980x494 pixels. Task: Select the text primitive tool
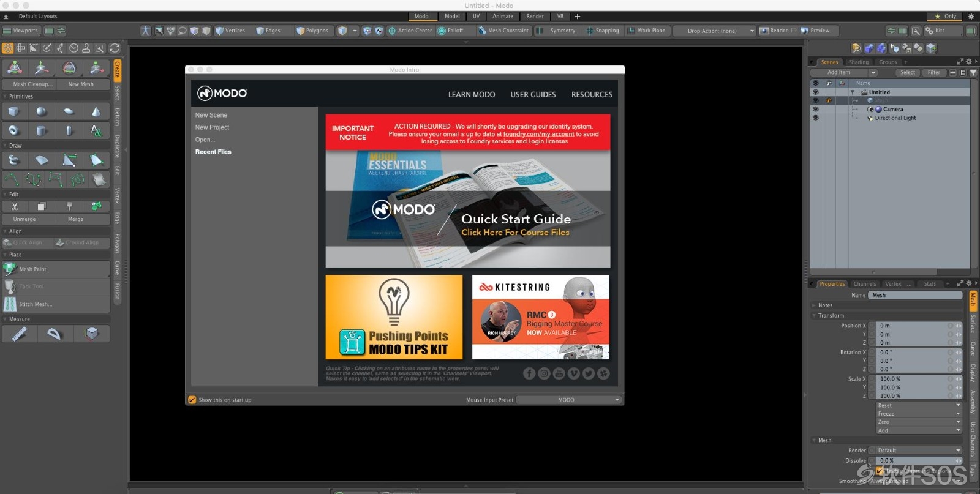point(96,130)
